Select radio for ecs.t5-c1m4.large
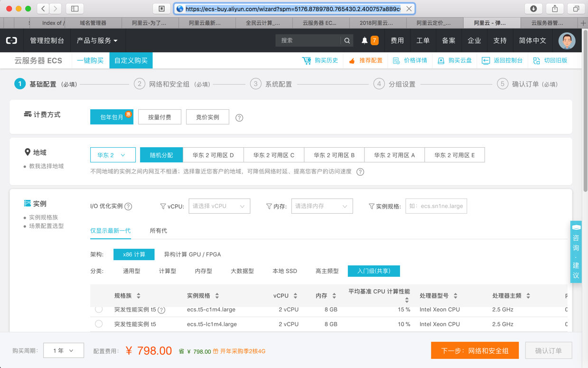Viewport: 588px width, 368px height. click(99, 309)
